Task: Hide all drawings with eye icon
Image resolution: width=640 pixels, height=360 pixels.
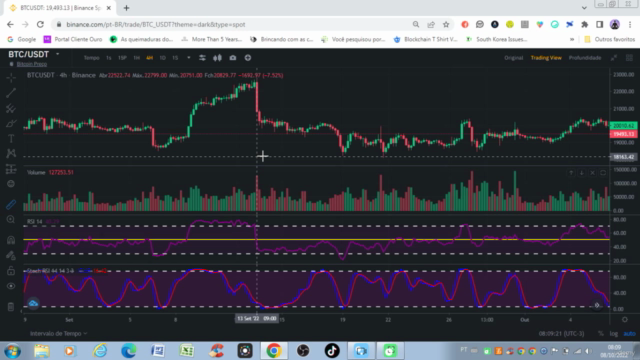Action: 11,286
